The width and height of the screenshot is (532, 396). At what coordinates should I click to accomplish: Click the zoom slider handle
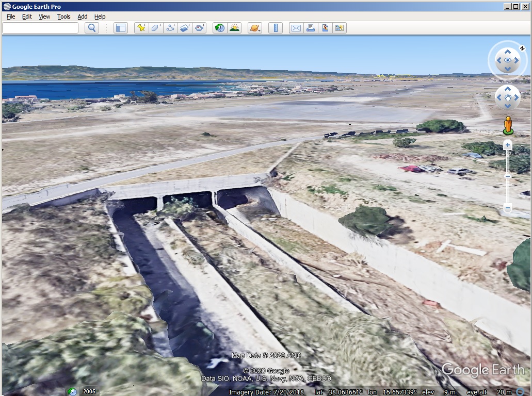point(508,176)
